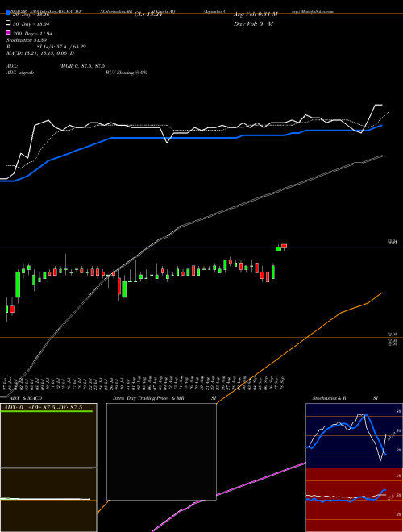Click the 'BUY Slowing @ 0%' signal text
The width and height of the screenshot is (403, 532).
click(127, 73)
